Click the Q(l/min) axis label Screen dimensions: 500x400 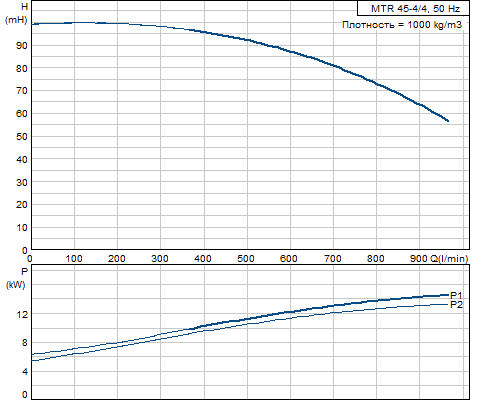click(449, 258)
